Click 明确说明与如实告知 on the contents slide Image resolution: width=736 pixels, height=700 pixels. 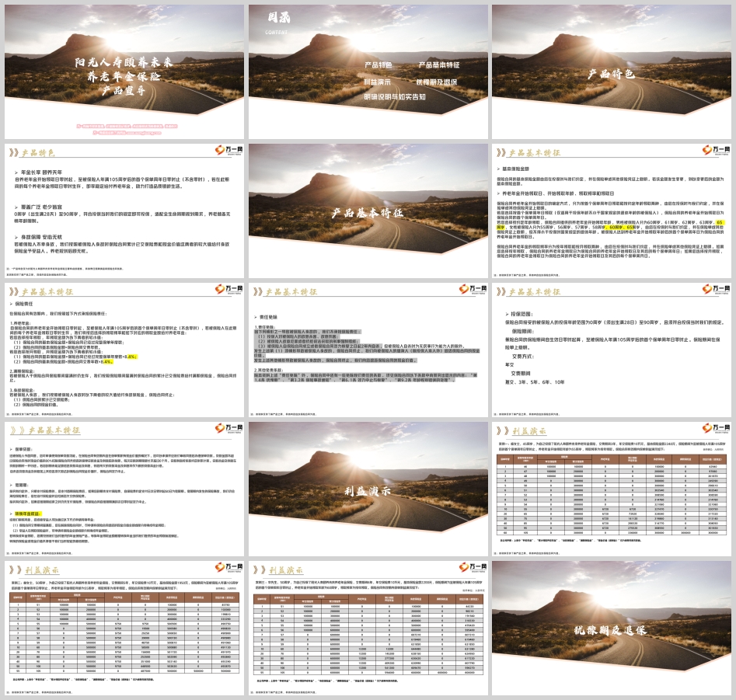[x=395, y=97]
